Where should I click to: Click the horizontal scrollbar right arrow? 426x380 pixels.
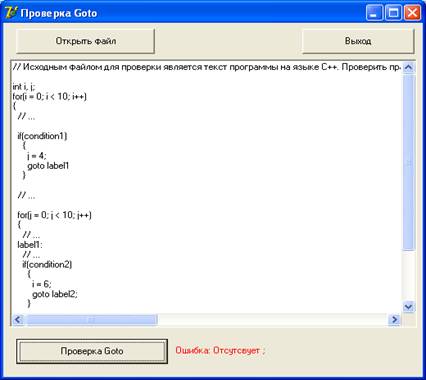[x=394, y=320]
